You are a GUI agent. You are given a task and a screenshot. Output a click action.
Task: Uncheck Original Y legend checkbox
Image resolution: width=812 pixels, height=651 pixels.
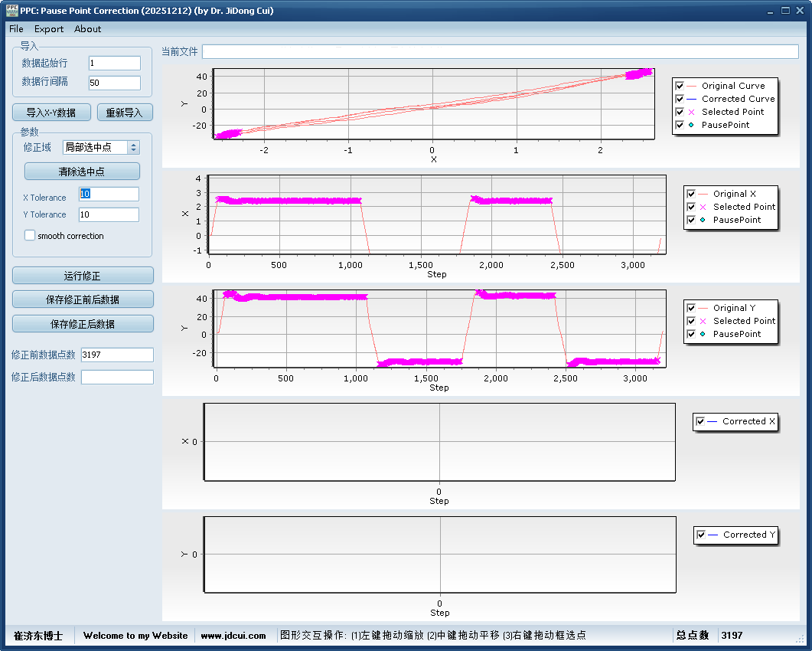[x=691, y=308]
